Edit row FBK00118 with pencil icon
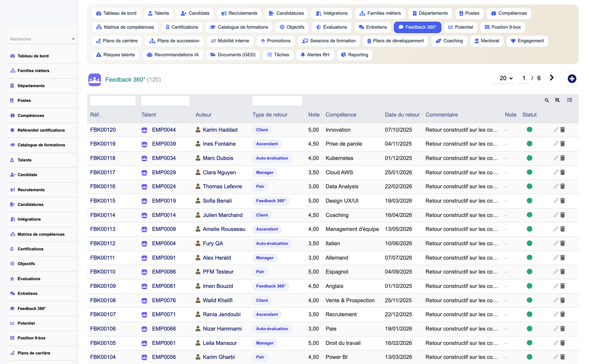 point(556,158)
